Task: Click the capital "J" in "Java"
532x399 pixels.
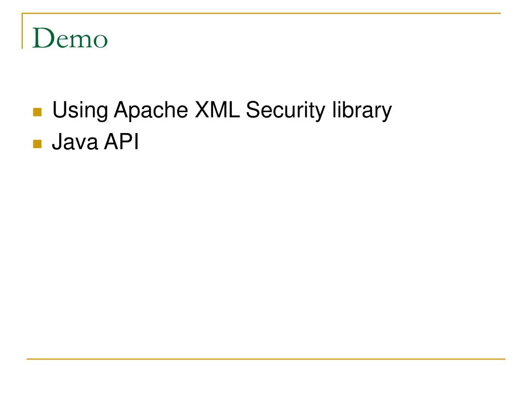Action: [x=58, y=141]
